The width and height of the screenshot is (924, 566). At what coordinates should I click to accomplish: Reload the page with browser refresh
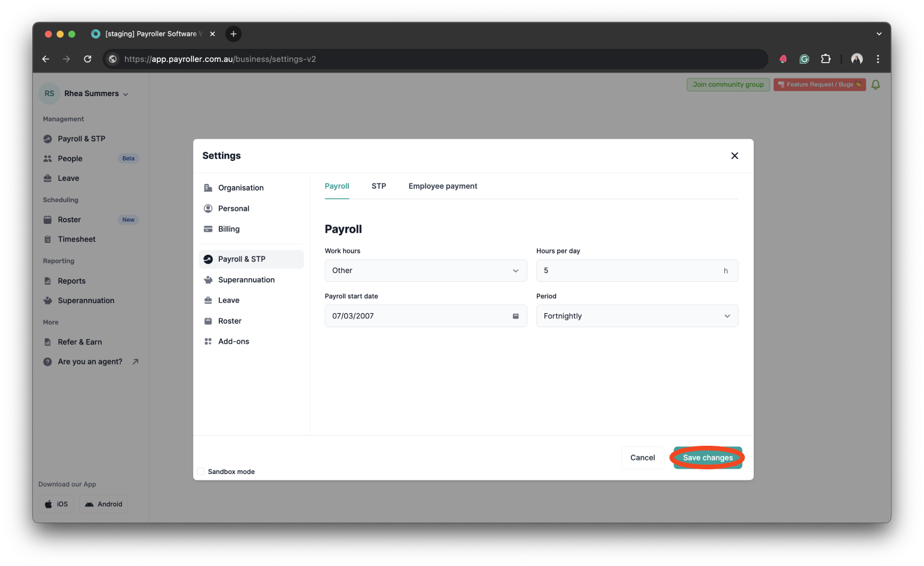click(x=87, y=59)
